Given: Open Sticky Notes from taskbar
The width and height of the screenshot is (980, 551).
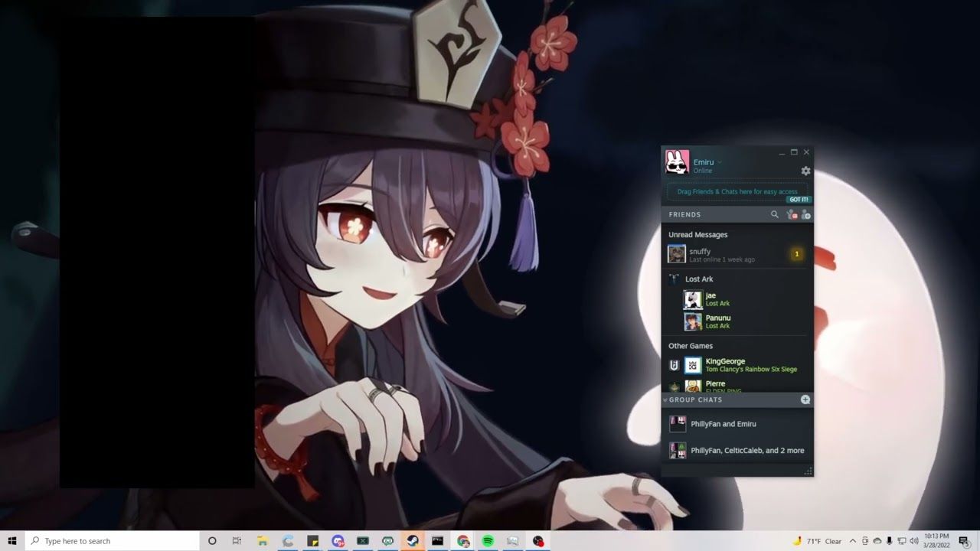Looking at the screenshot, I should click(x=312, y=541).
